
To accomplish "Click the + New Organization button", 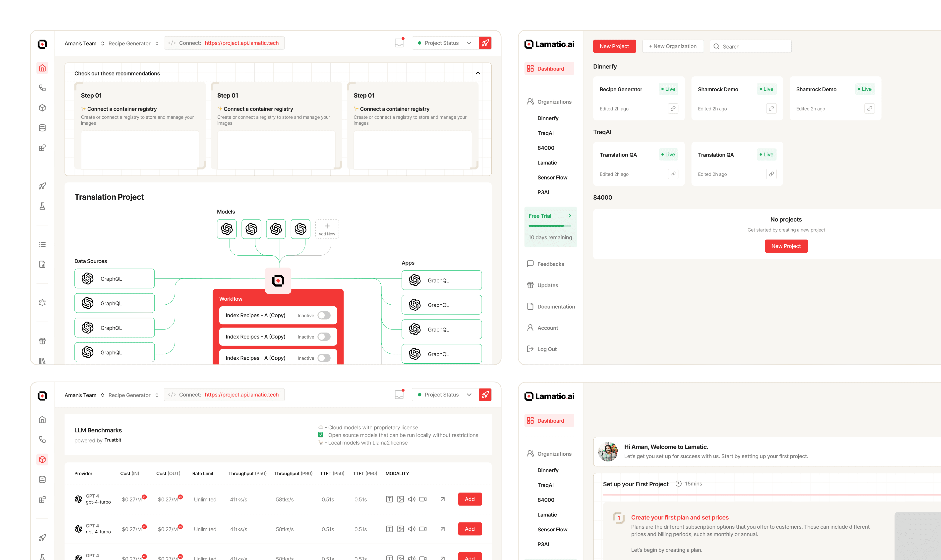I will coord(673,46).
